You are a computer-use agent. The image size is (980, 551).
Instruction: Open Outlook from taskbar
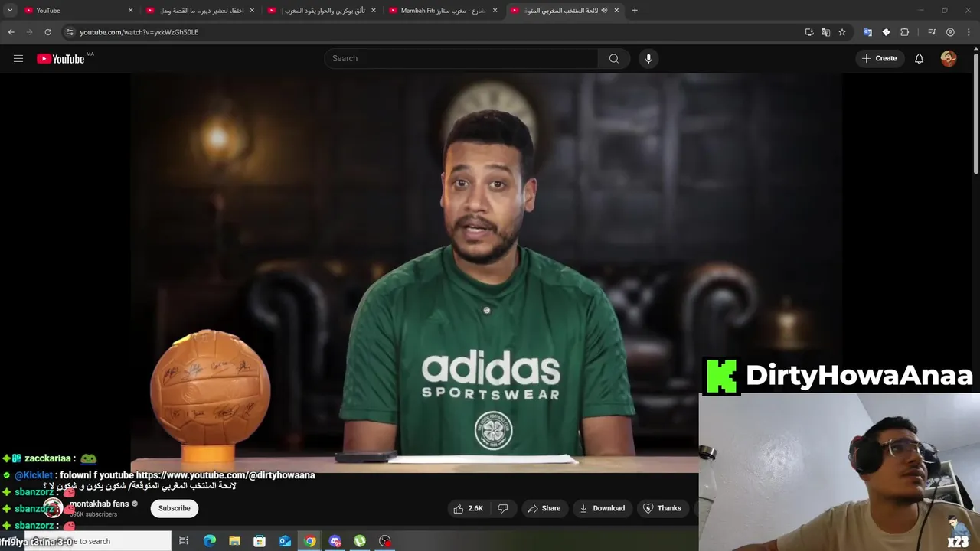click(285, 541)
